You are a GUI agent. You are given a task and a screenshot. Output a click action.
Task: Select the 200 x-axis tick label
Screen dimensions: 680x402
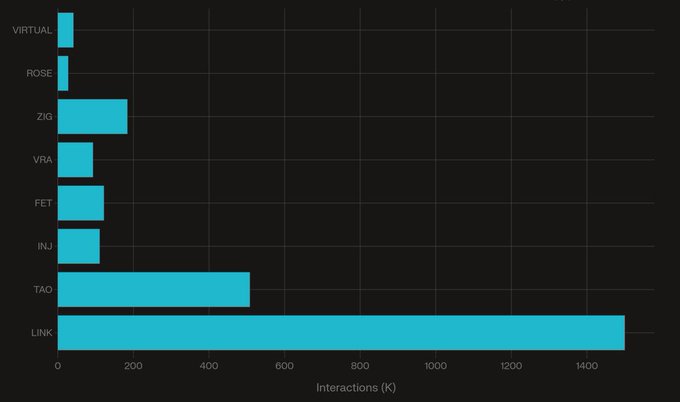(133, 366)
